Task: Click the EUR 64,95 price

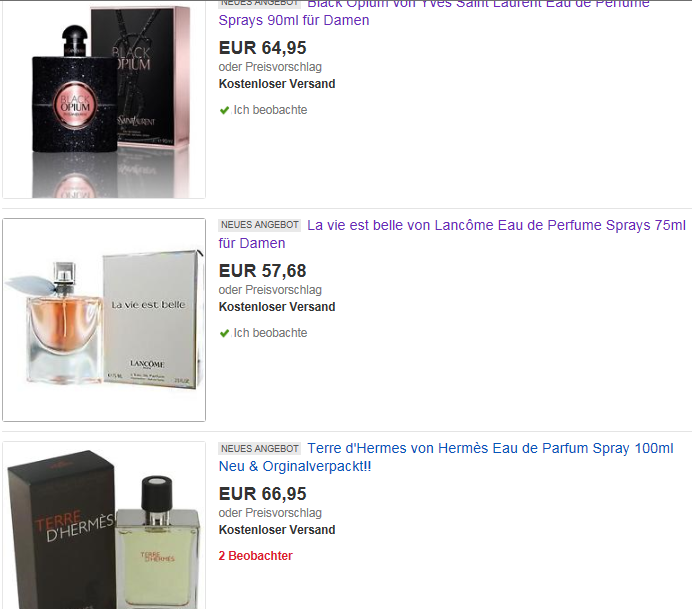Action: 263,48
